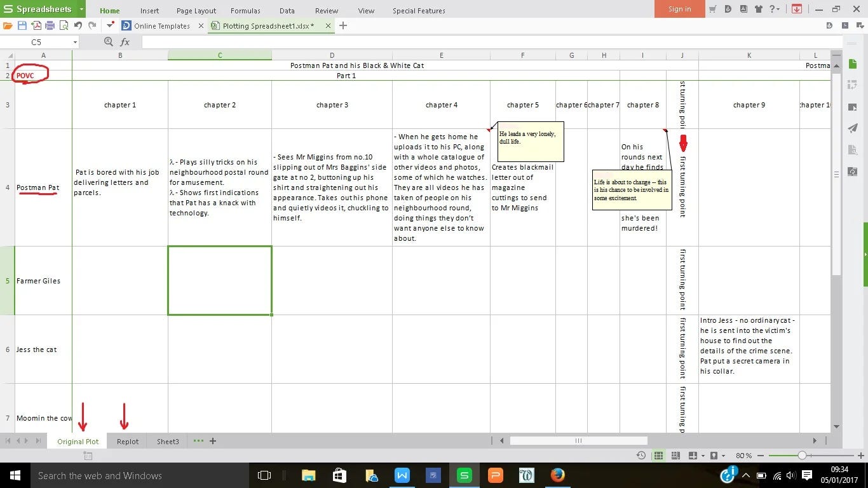Go to next sheet navigation arrow

pyautogui.click(x=27, y=441)
